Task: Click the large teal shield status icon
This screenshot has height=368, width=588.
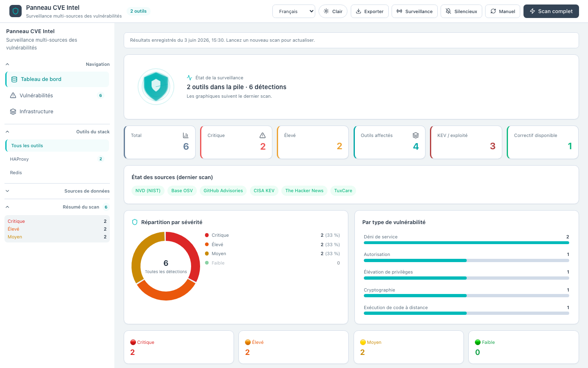Action: pos(156,87)
